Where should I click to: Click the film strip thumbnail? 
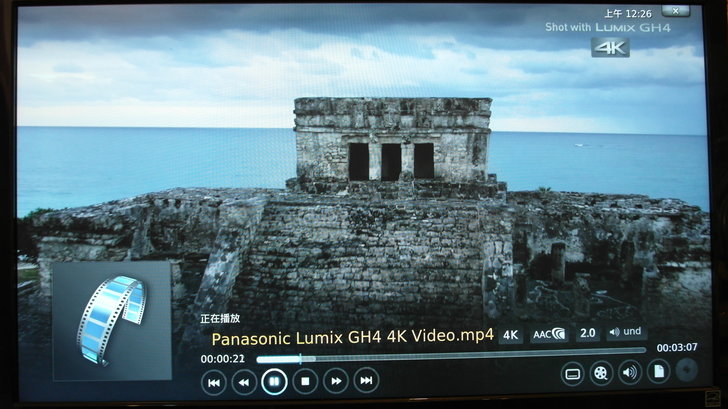[112, 321]
